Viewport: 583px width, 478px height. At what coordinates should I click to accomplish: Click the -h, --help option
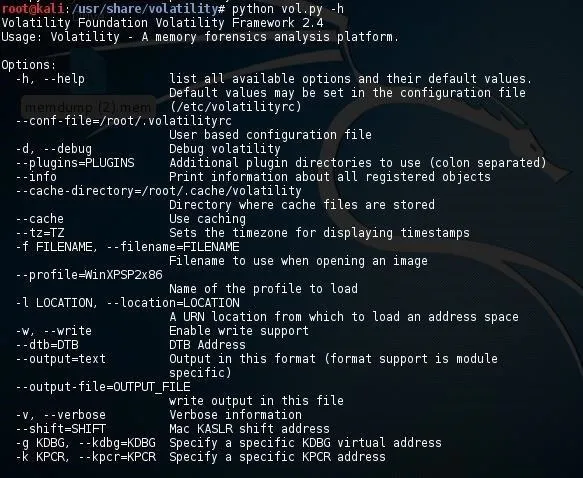(50, 79)
